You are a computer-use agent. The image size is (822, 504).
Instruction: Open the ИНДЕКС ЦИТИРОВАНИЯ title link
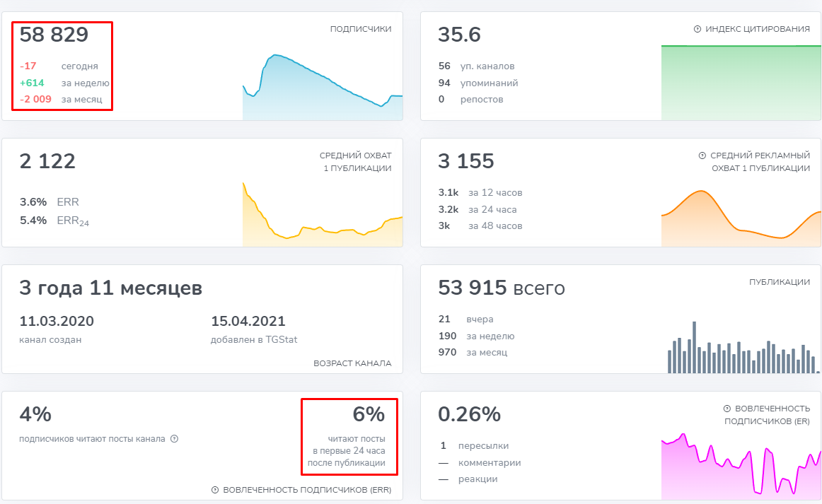coord(758,29)
